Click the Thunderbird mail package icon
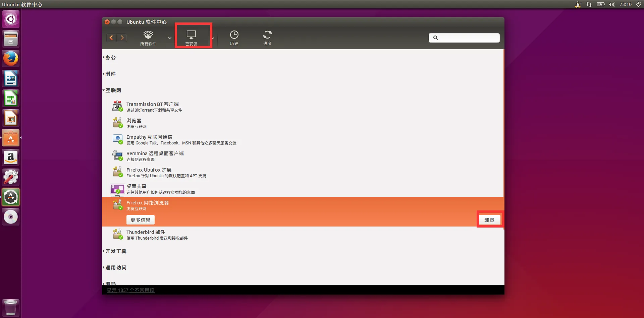This screenshot has width=644, height=318. (x=117, y=234)
